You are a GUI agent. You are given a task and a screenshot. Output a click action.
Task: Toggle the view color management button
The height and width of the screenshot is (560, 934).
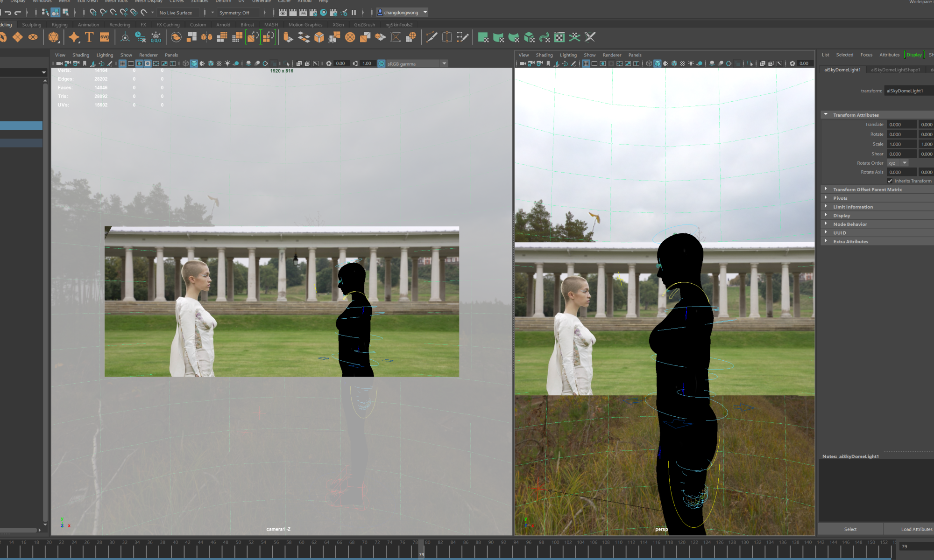click(382, 63)
